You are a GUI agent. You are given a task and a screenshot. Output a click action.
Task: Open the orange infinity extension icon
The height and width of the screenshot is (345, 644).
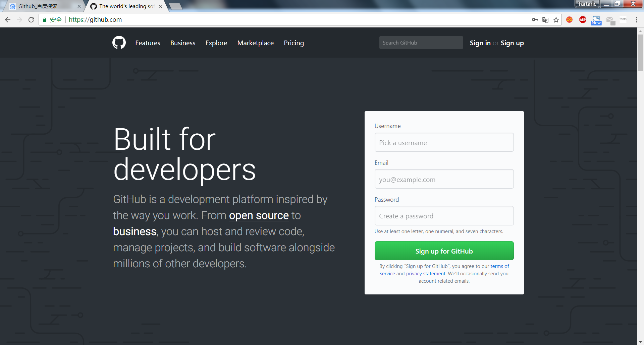pyautogui.click(x=570, y=20)
